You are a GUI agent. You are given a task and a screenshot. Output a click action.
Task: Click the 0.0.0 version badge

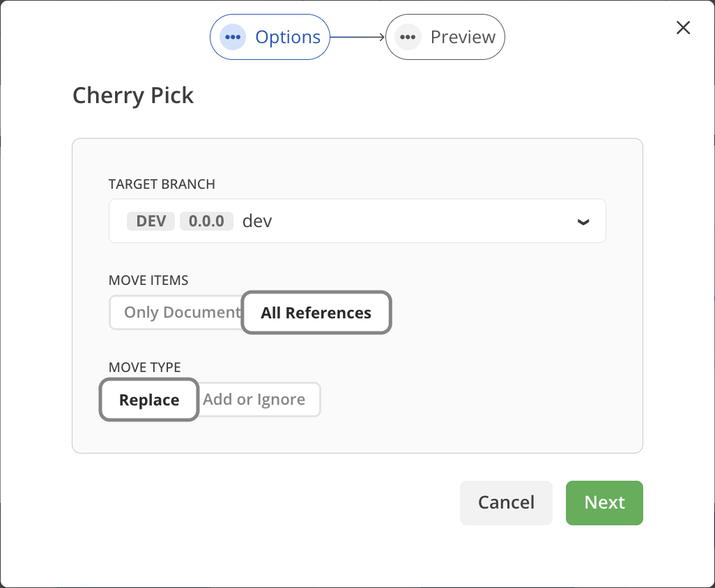[x=206, y=221]
